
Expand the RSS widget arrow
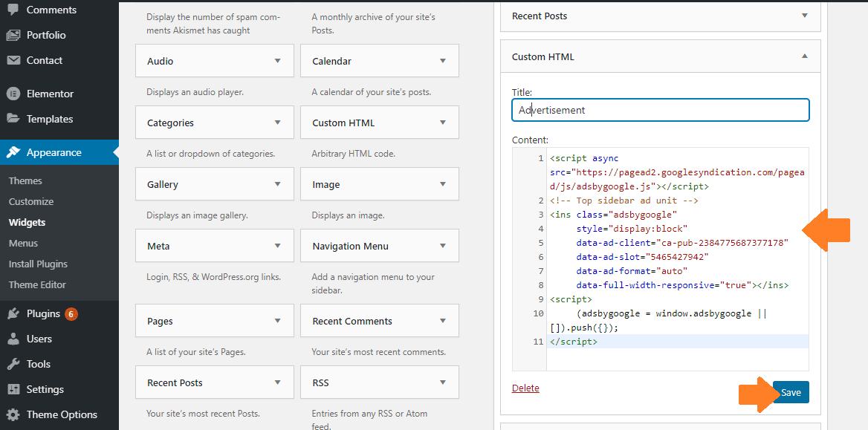click(x=442, y=382)
